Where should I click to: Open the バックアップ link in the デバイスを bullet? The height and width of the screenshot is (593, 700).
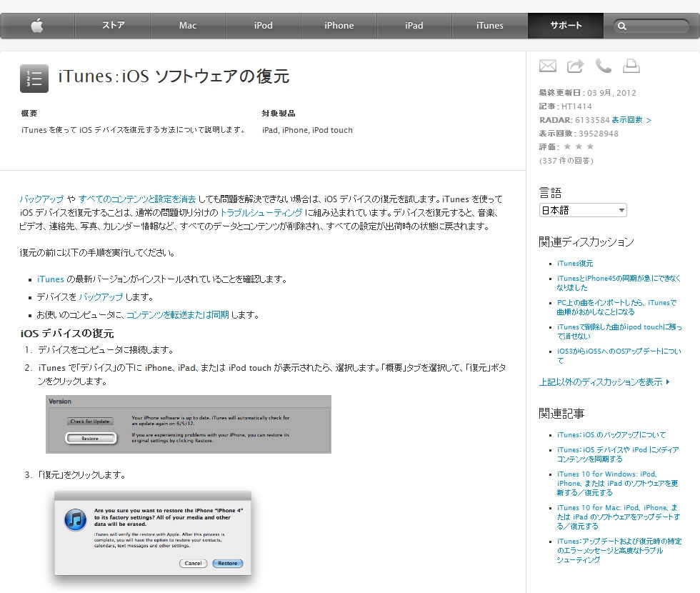click(101, 297)
